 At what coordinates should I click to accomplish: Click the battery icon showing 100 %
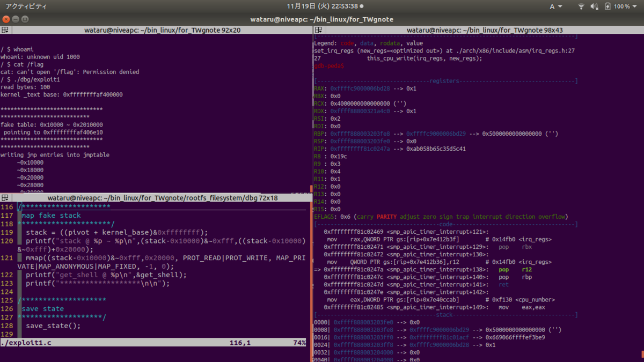tap(608, 6)
